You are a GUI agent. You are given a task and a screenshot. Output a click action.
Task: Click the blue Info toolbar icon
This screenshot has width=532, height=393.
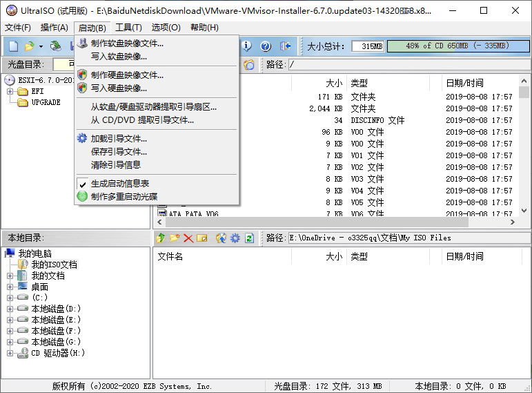click(x=246, y=46)
